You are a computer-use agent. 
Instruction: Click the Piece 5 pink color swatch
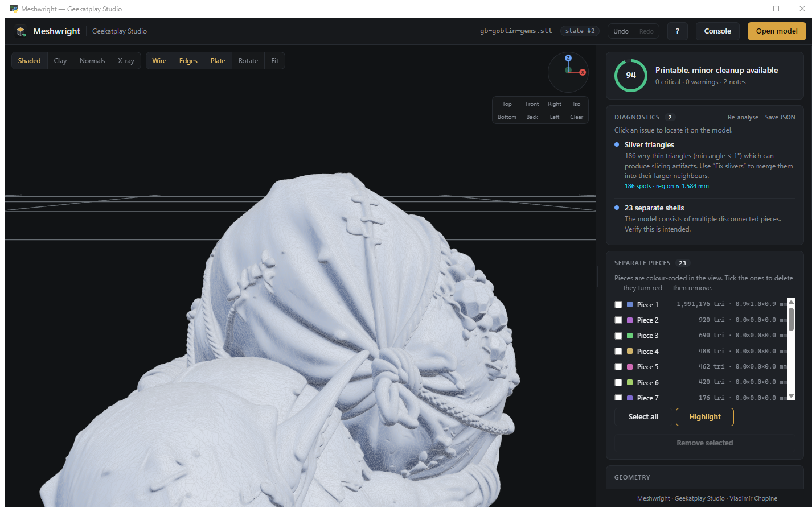[630, 367]
